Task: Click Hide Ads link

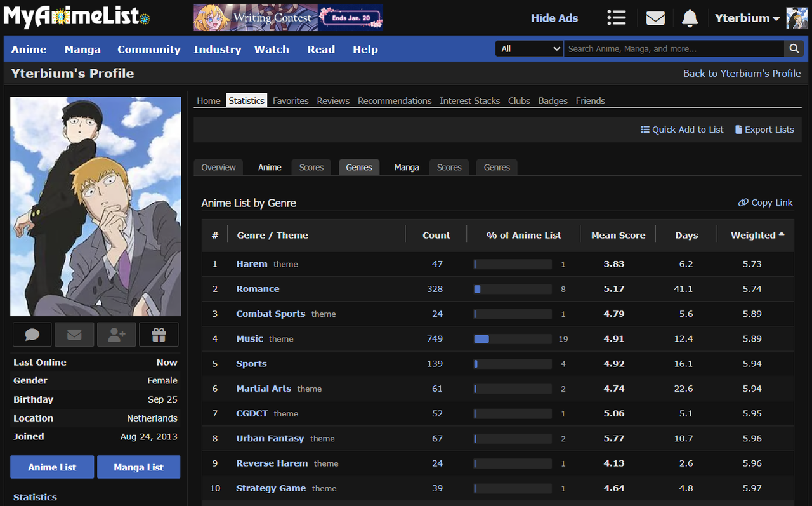Action: click(554, 18)
